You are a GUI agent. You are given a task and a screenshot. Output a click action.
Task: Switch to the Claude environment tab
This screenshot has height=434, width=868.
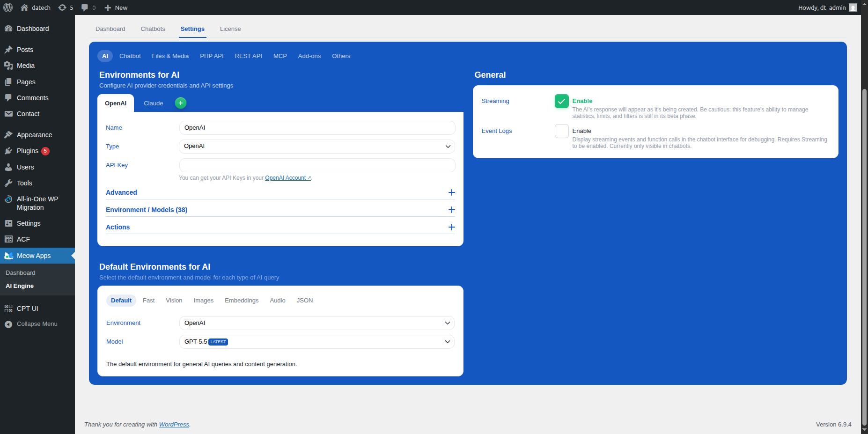point(154,103)
